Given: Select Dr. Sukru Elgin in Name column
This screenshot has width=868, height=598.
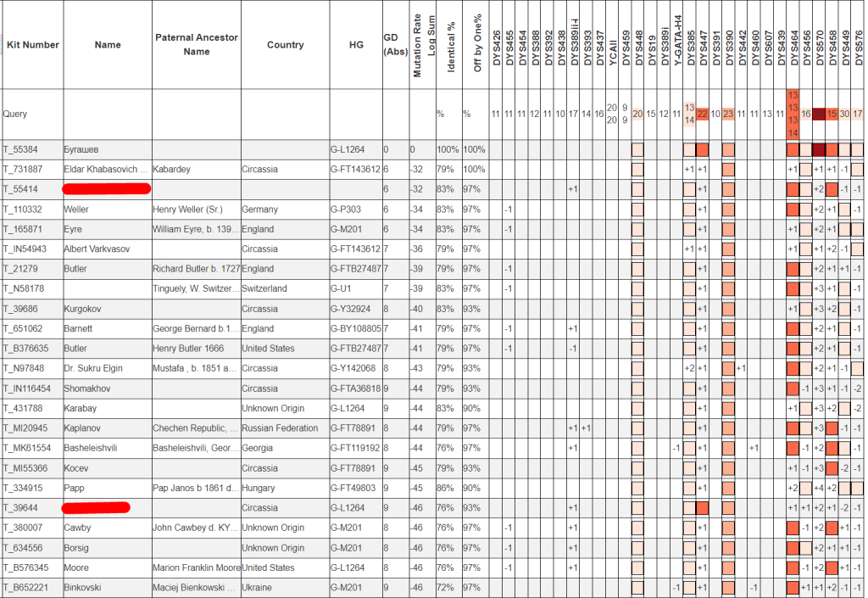Looking at the screenshot, I should pyautogui.click(x=94, y=368).
